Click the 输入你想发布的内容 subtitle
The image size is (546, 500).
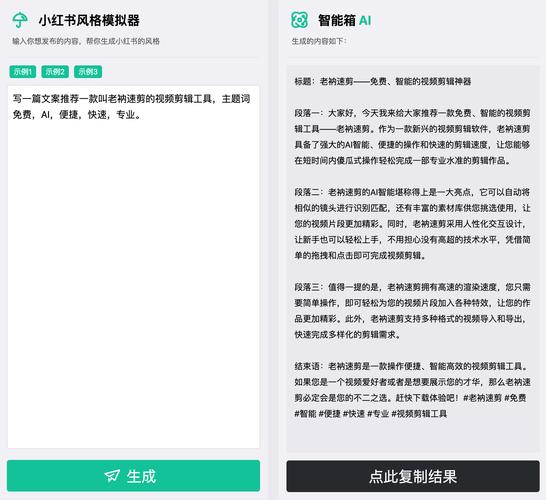tap(86, 41)
